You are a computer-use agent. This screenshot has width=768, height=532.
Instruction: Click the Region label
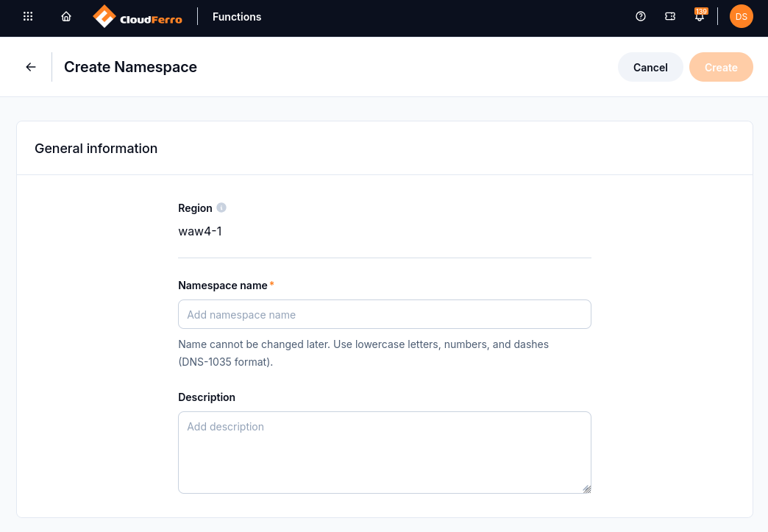[x=195, y=208]
